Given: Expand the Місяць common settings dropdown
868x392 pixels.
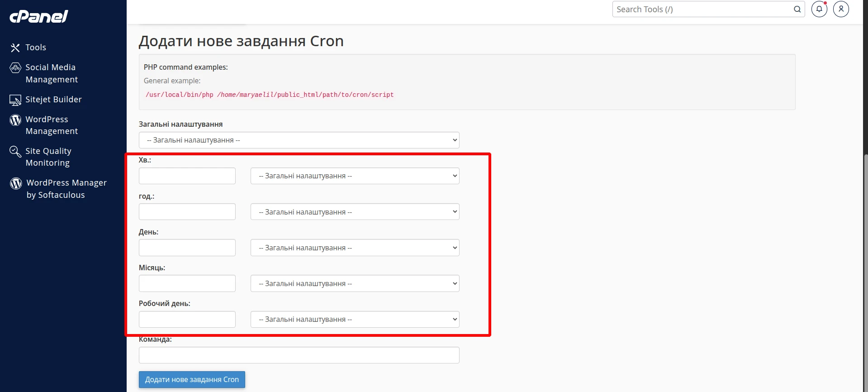Looking at the screenshot, I should pos(355,283).
